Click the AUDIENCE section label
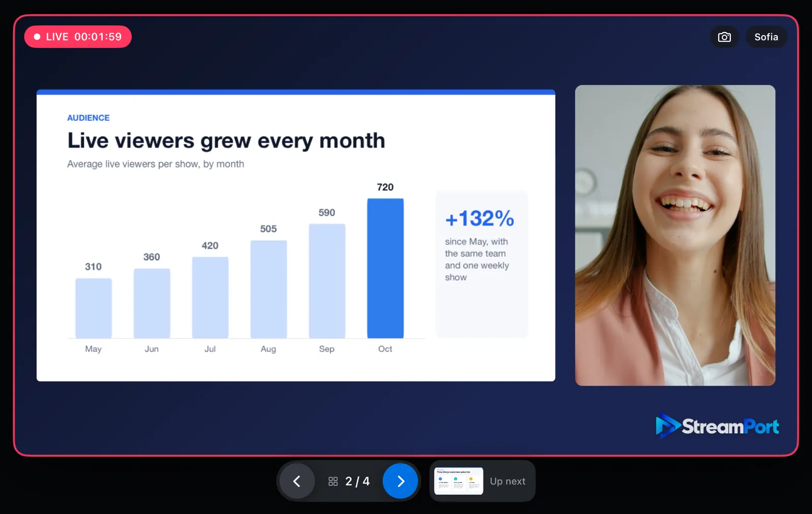The height and width of the screenshot is (514, 812). [88, 118]
